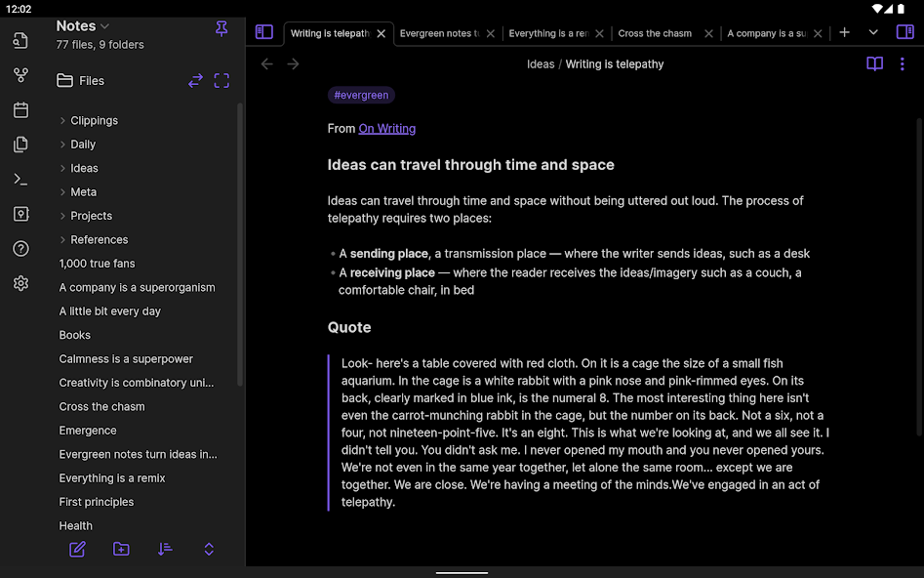Open graph view
Viewport: 924px width, 578px height.
(x=20, y=75)
